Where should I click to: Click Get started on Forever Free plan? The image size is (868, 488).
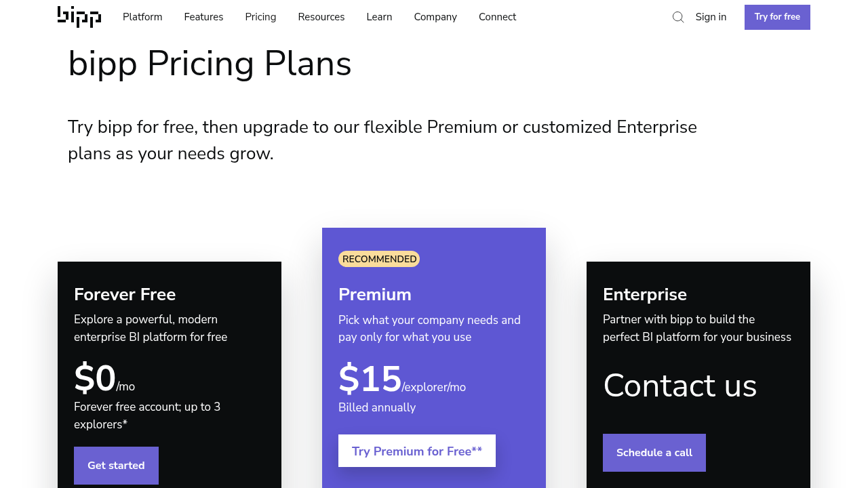116,466
